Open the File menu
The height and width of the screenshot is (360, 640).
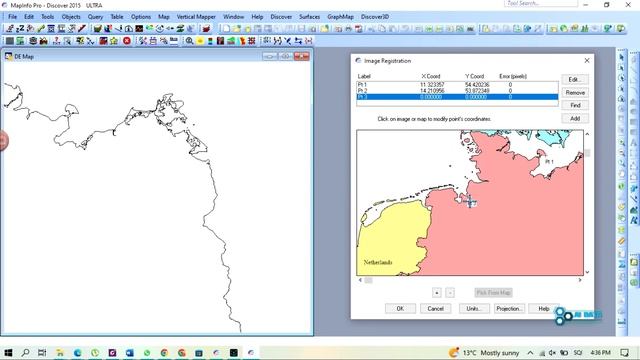tap(13, 17)
